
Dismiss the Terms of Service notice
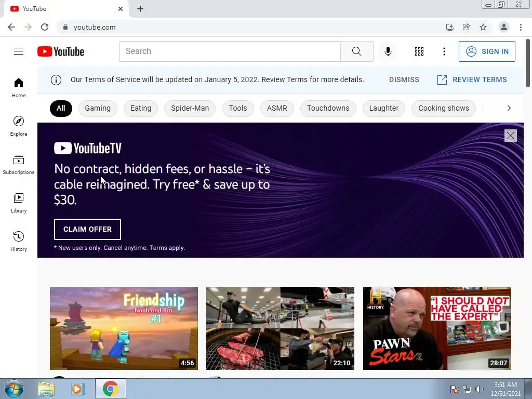[x=404, y=79]
